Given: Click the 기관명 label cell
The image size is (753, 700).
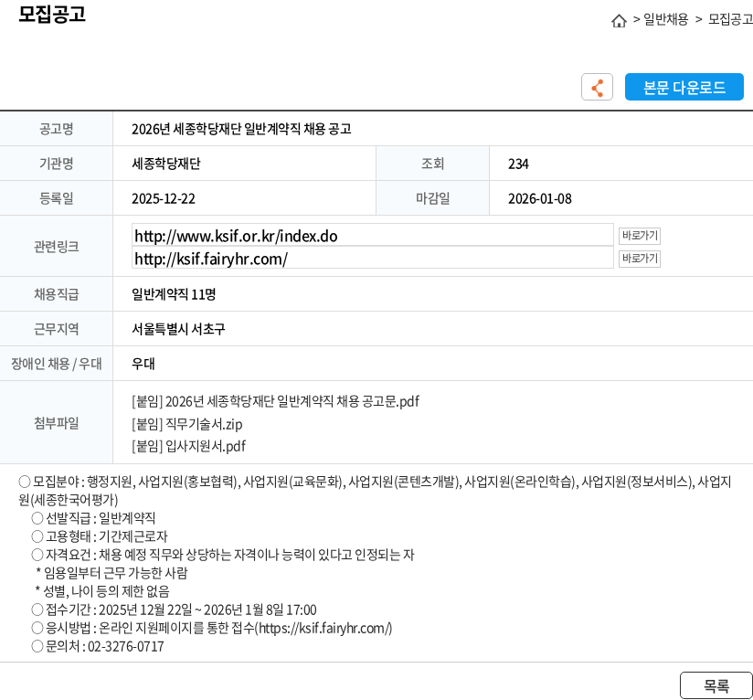Looking at the screenshot, I should point(56,164).
